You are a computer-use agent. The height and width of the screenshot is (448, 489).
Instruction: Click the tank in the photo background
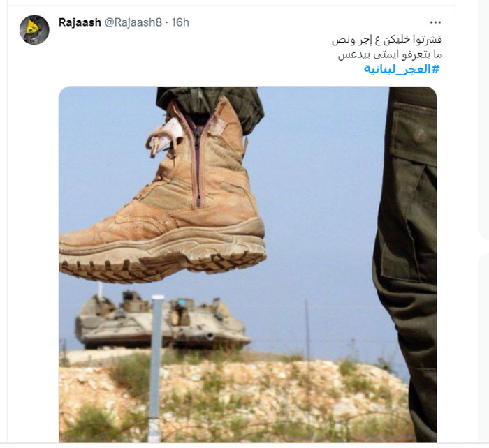[x=162, y=321]
